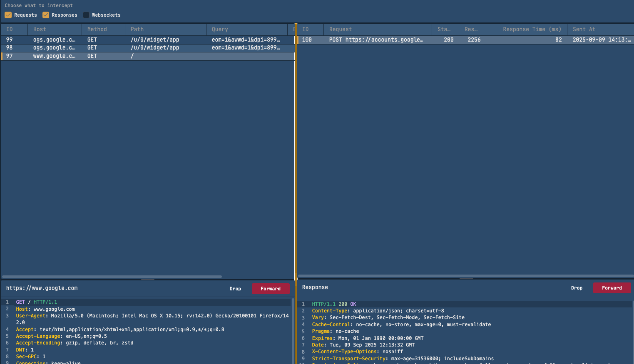Select response row with ID 100

(465, 40)
